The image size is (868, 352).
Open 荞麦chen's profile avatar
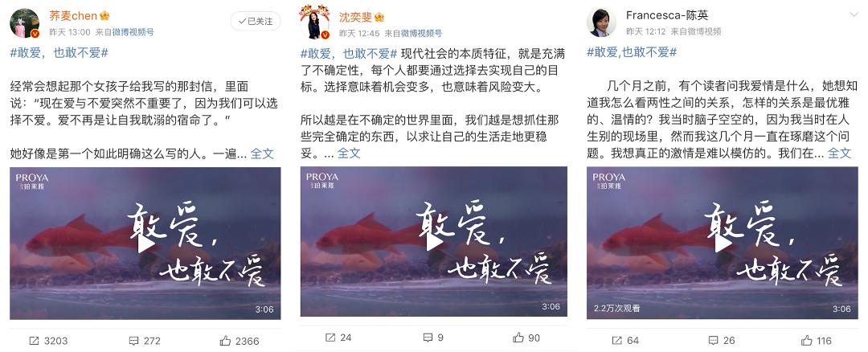pos(25,23)
